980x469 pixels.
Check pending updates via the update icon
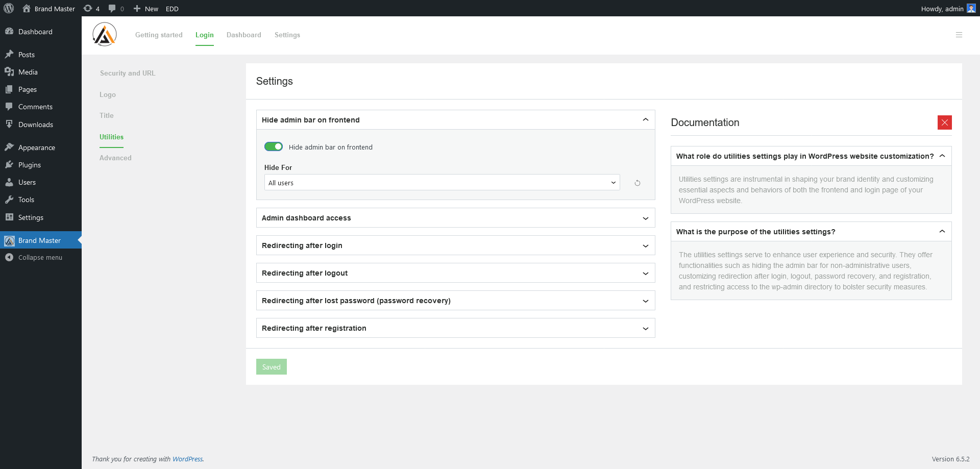coord(87,8)
